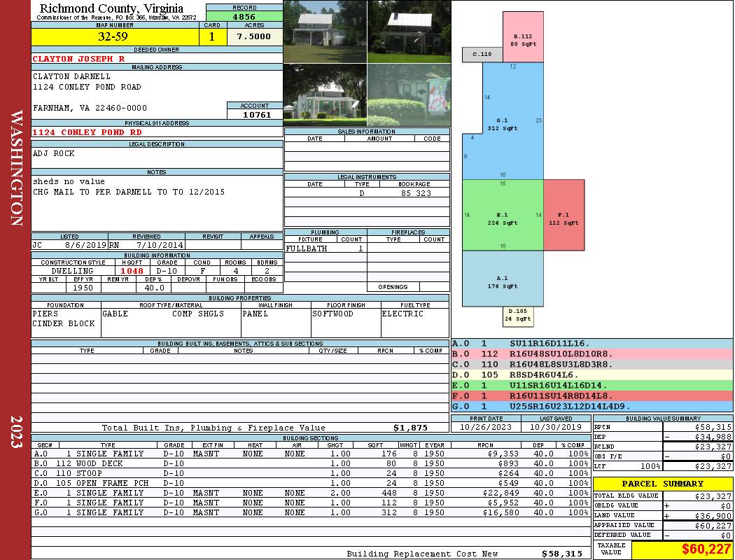Click the H SQFT value 1048

pyautogui.click(x=132, y=271)
